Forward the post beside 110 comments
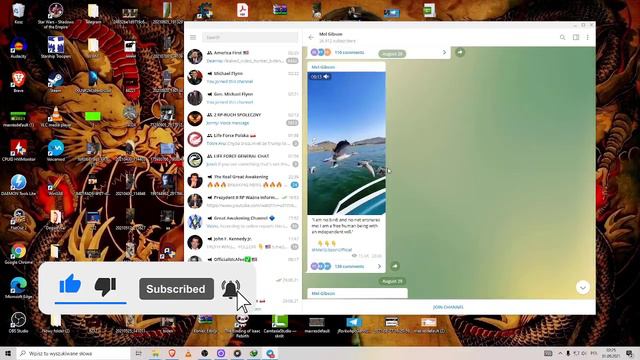Image resolution: width=640 pixels, height=360 pixels. coord(460,52)
